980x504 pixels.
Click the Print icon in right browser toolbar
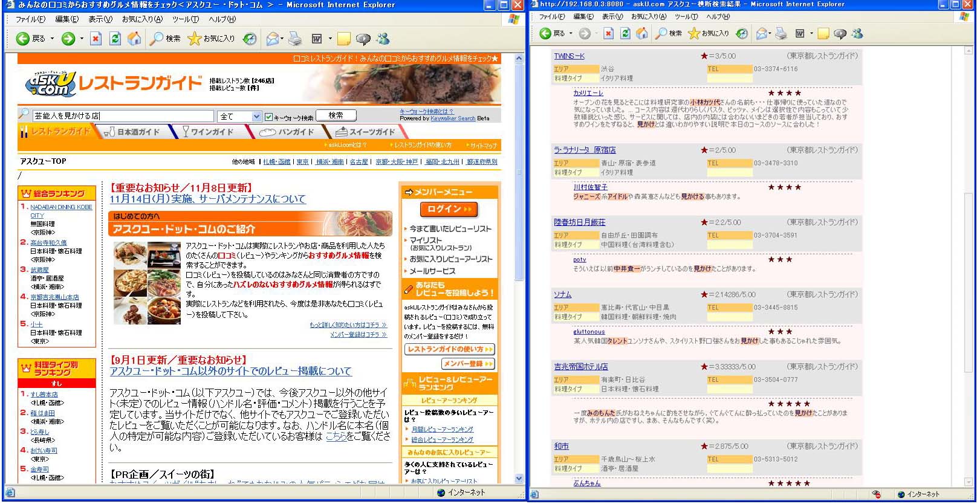tap(781, 34)
